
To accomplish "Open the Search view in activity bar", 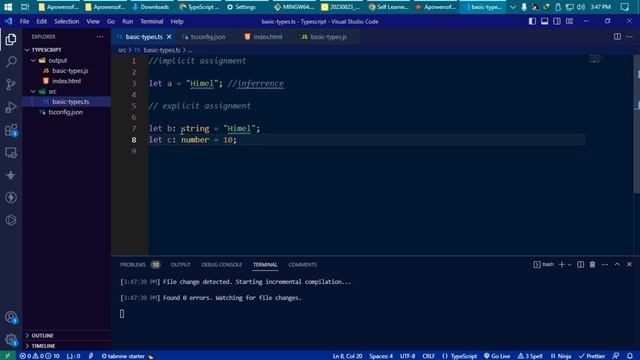I will click(11, 62).
